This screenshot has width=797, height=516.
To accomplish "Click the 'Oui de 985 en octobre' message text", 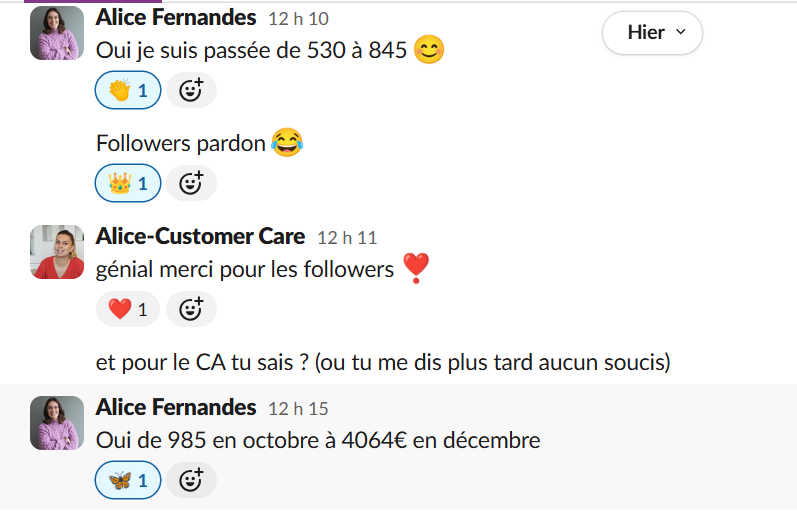I will 318,440.
